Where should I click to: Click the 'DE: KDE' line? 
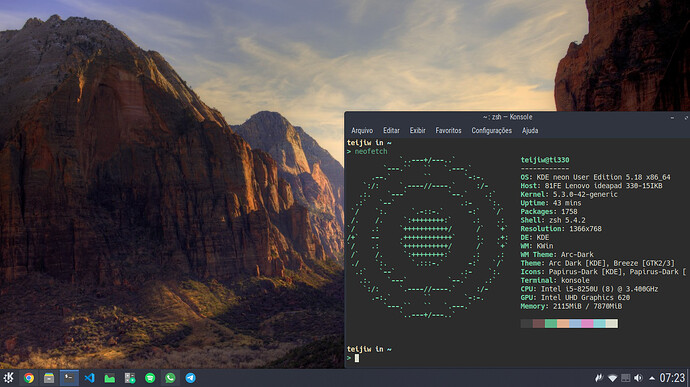[535, 237]
